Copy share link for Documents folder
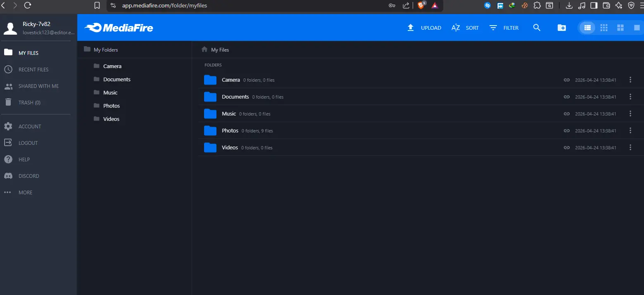The width and height of the screenshot is (644, 295). [567, 97]
